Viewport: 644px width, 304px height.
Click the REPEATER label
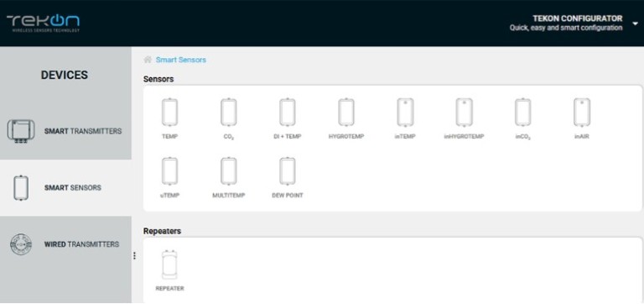pos(169,289)
